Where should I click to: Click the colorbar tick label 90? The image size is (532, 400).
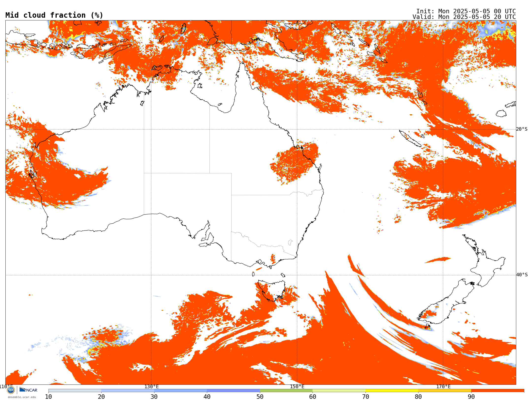click(x=471, y=397)
